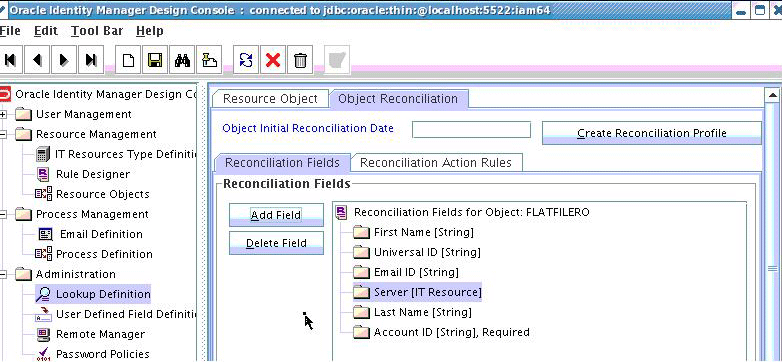This screenshot has height=362, width=782.
Task: Refresh form with blue arrows icon
Action: [246, 60]
